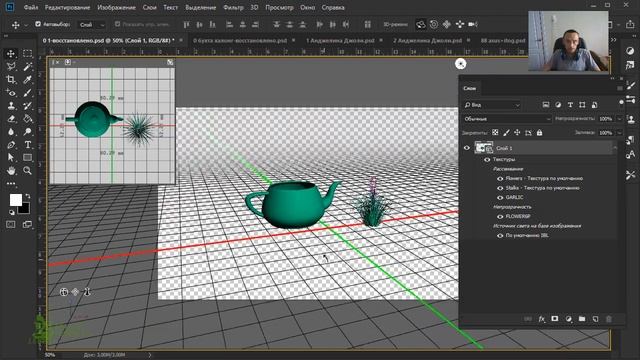Open the opacity slider dropdown arrow
Viewport: 640px width, 360px height.
click(x=619, y=119)
